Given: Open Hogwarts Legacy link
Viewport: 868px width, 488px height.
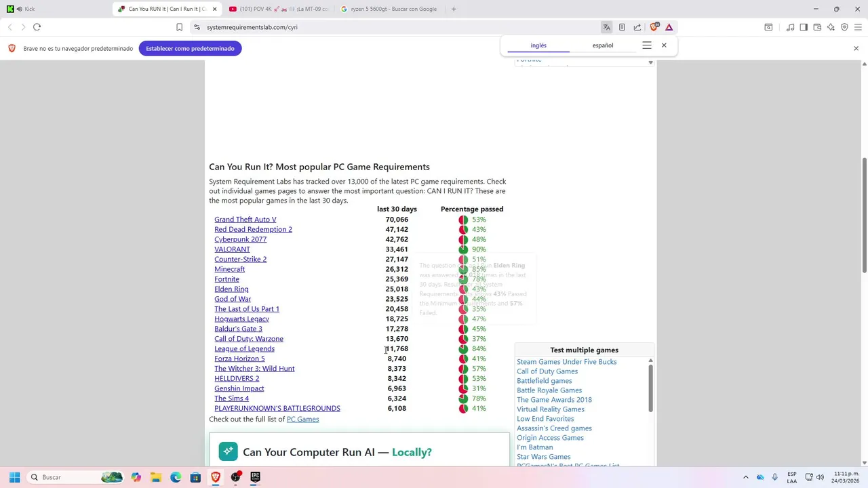Looking at the screenshot, I should point(241,319).
